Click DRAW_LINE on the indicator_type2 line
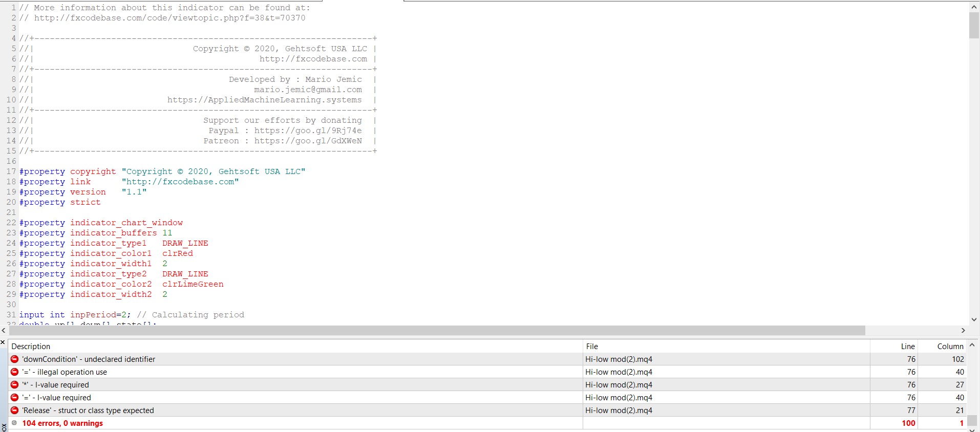The height and width of the screenshot is (432, 980). (185, 274)
